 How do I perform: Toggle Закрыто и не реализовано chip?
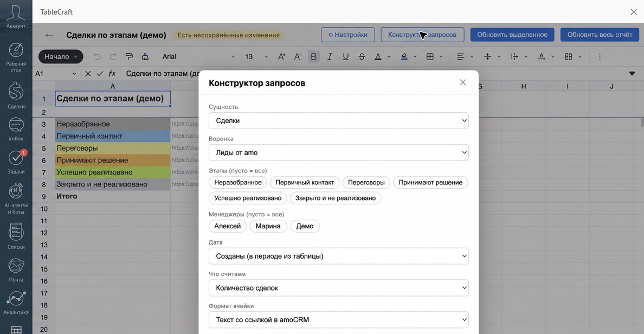pos(336,198)
